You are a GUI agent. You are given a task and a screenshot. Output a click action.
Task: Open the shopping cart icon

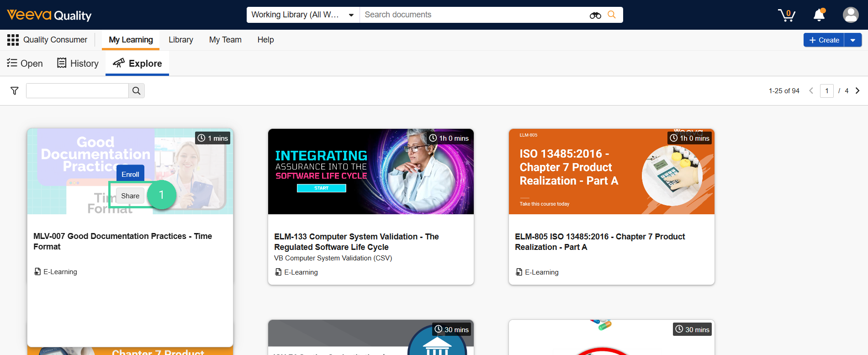(787, 15)
